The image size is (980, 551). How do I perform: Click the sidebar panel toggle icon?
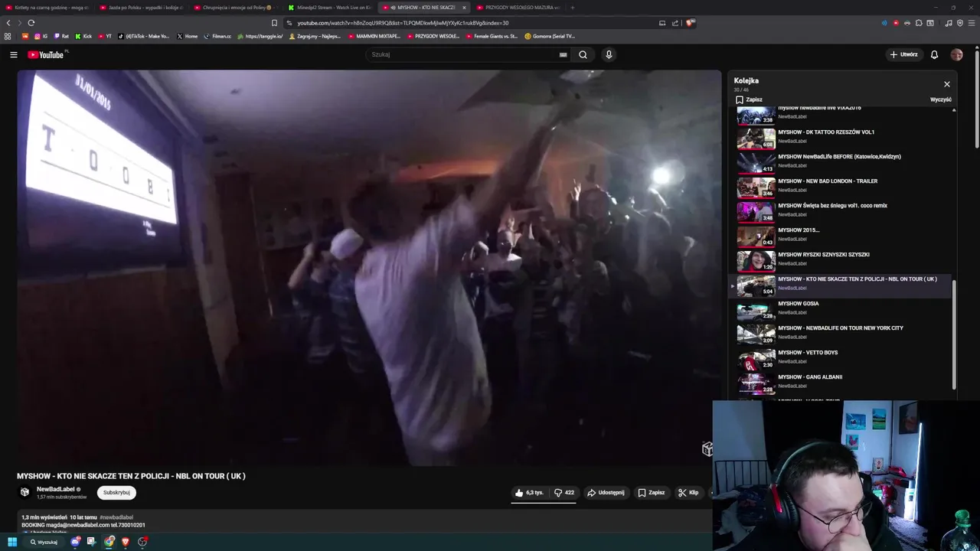click(x=930, y=23)
